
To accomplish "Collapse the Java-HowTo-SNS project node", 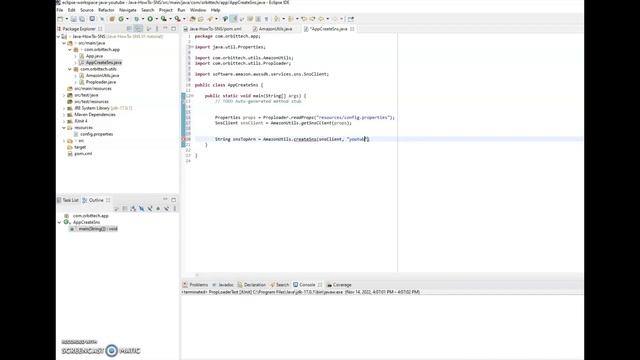I will 58,36.
